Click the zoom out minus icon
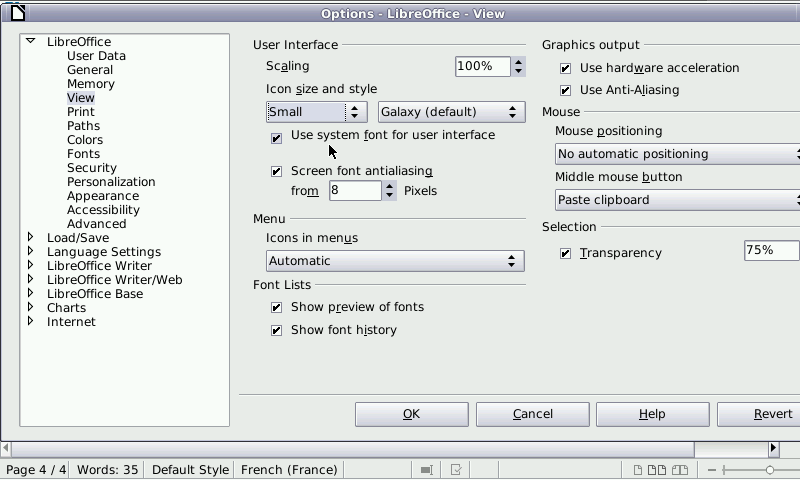 point(711,469)
